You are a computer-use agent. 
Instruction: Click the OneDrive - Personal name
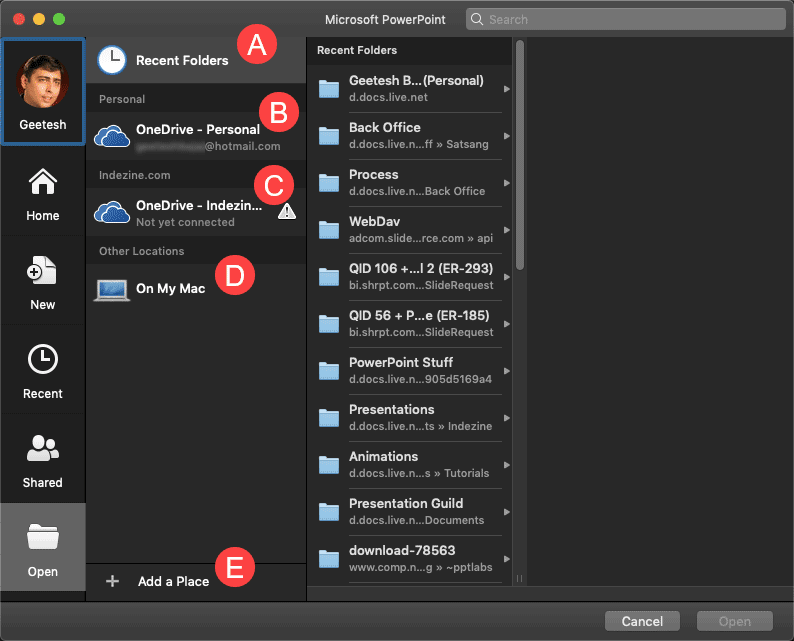point(198,130)
